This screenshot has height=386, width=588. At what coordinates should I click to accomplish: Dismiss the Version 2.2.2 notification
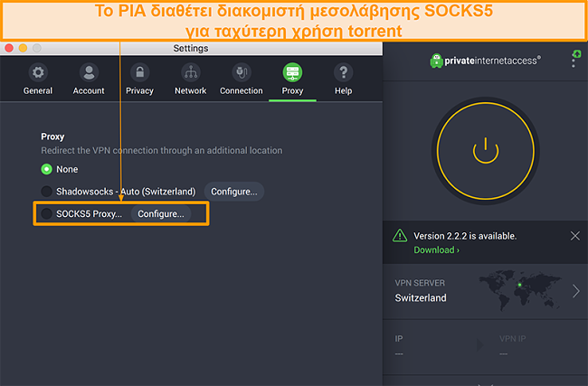coord(574,236)
